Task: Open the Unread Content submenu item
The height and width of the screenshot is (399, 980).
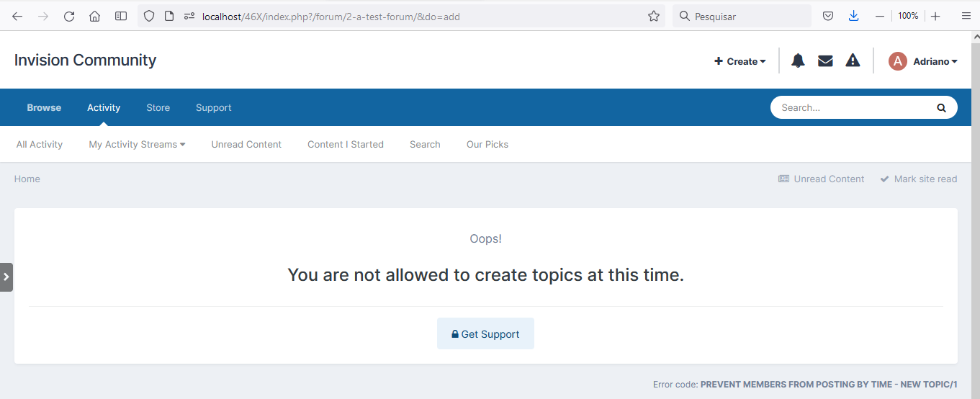Action: click(246, 144)
